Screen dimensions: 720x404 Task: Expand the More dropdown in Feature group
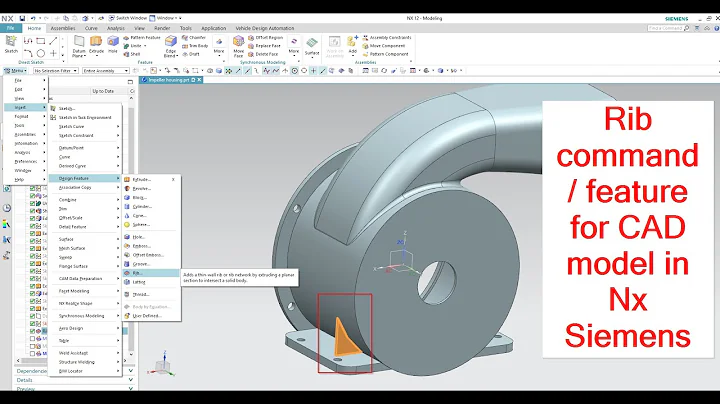click(219, 47)
